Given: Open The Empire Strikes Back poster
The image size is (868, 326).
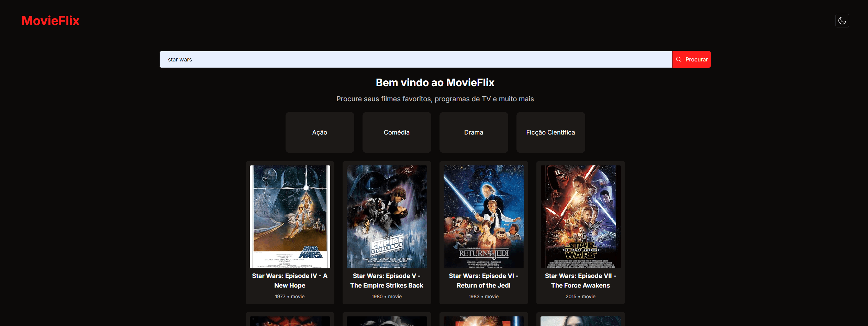Looking at the screenshot, I should [386, 216].
